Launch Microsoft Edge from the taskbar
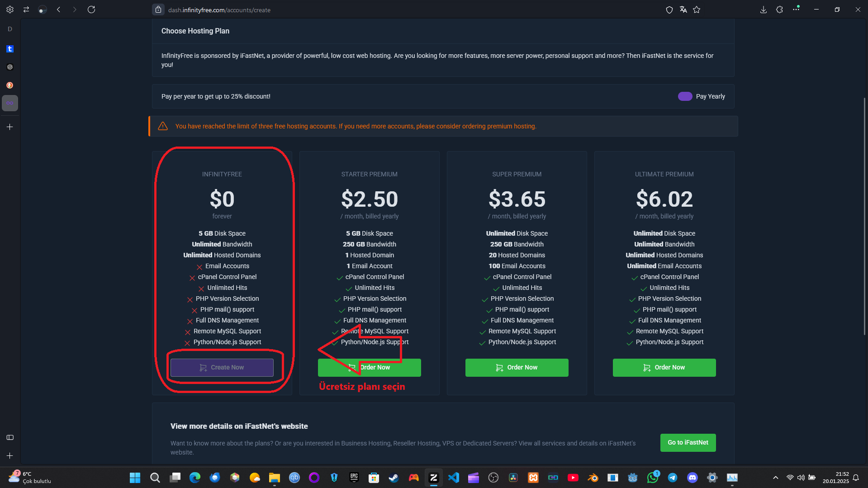This screenshot has height=488, width=868. point(195,478)
